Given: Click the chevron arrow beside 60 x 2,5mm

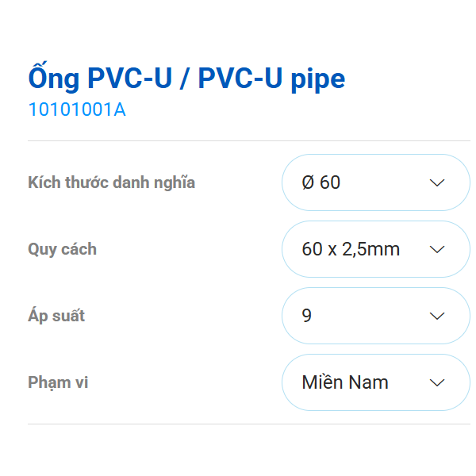Looking at the screenshot, I should pos(437,249).
